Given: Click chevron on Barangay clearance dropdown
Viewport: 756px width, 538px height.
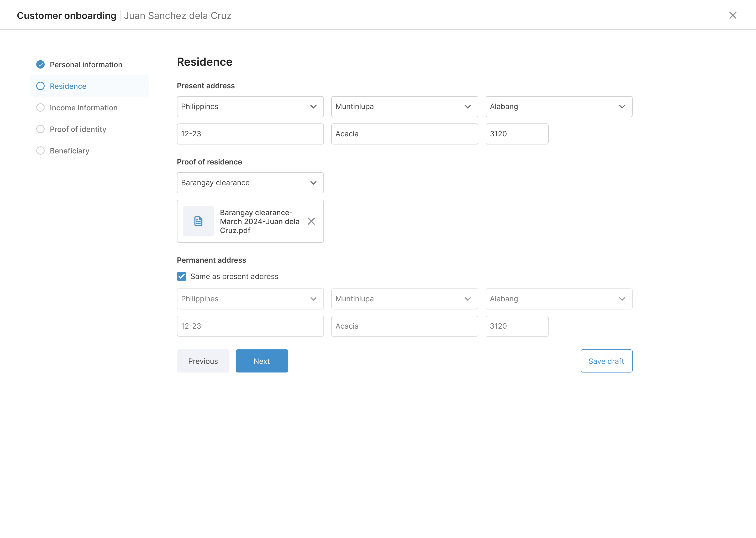Looking at the screenshot, I should pos(313,183).
